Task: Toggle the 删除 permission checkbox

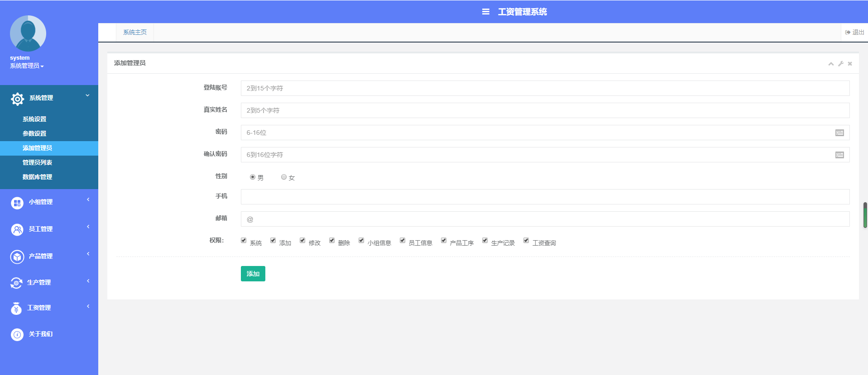Action: [x=332, y=240]
